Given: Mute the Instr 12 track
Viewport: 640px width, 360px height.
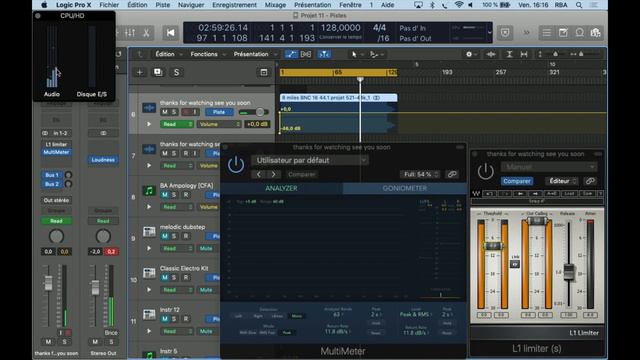Looking at the screenshot, I should 165,319.
